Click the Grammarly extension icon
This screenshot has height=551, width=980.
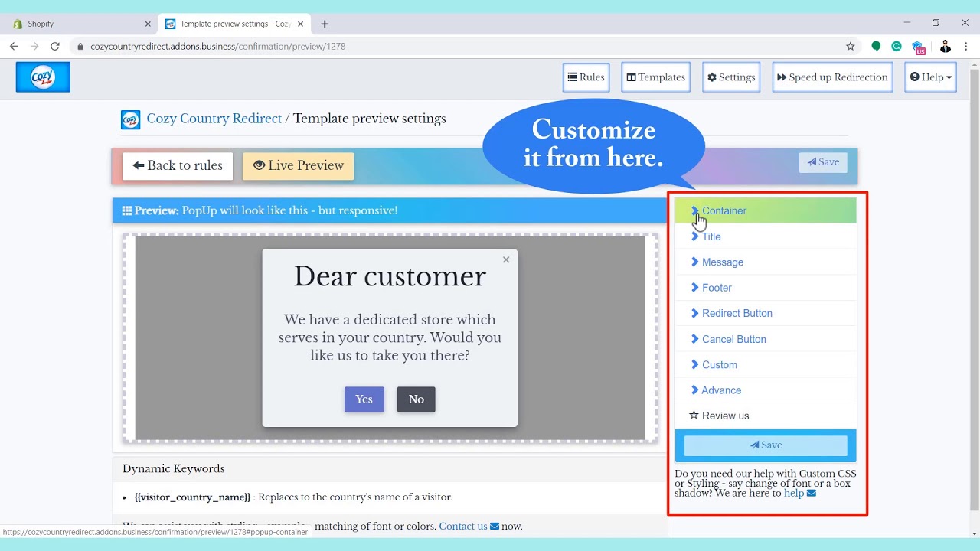point(897,46)
